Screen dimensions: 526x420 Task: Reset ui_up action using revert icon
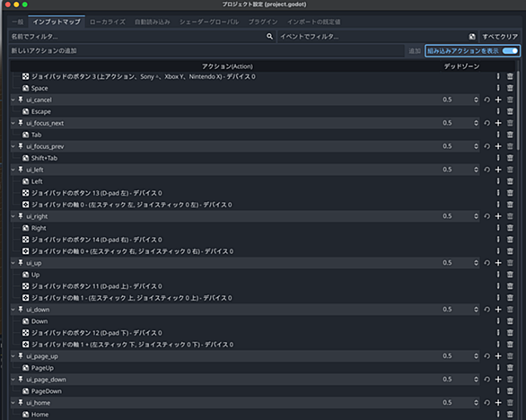[x=487, y=263]
